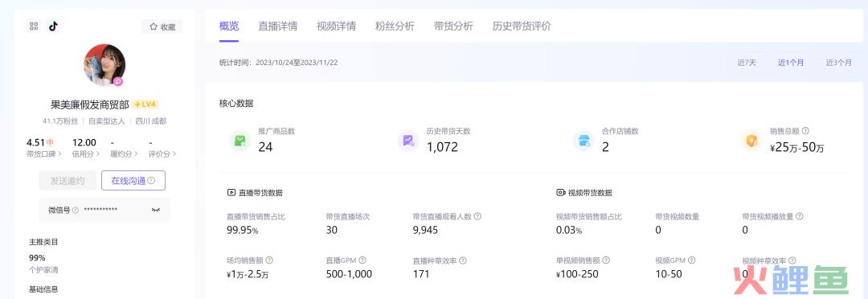Image resolution: width=868 pixels, height=299 pixels.
Task: Switch to the 带货分析 tab
Action: tap(453, 26)
